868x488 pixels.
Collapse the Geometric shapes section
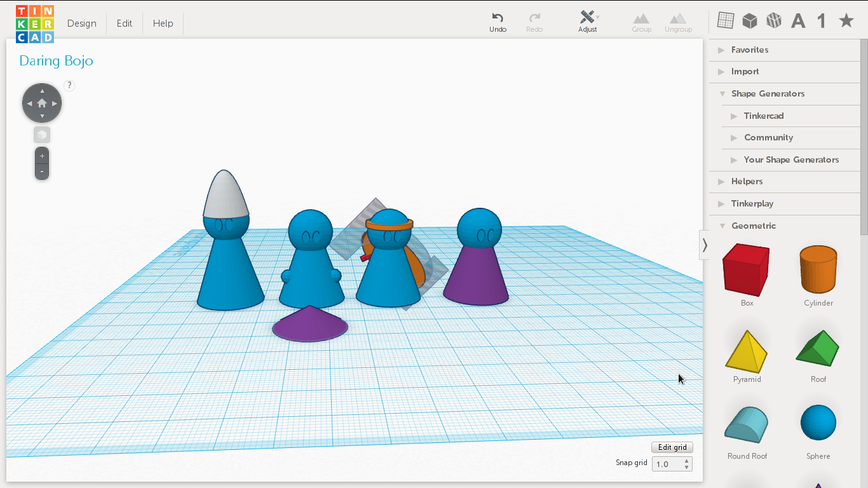[753, 226]
